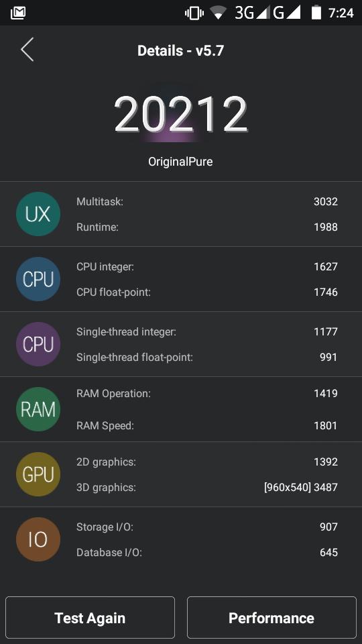Click the Test Again button
The image size is (362, 644).
tap(90, 618)
